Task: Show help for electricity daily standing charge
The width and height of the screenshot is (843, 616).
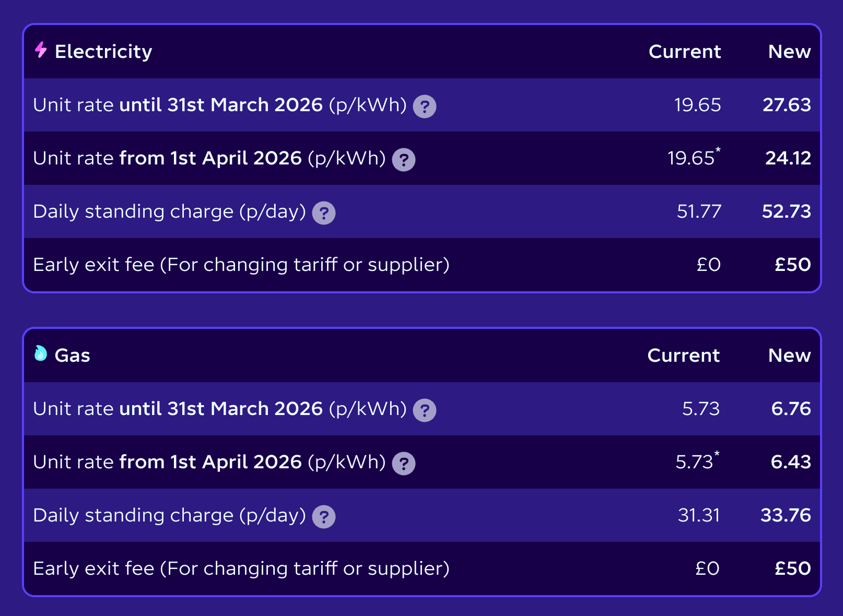Action: click(324, 213)
